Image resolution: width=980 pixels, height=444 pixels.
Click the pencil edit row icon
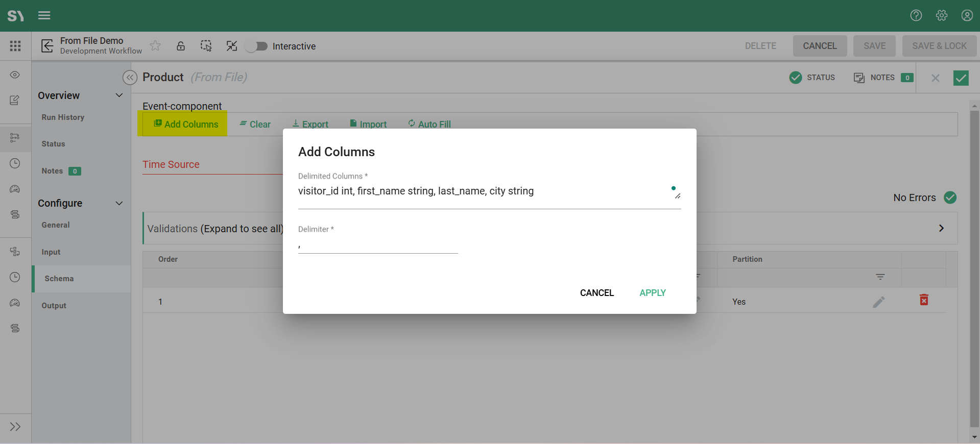(878, 302)
